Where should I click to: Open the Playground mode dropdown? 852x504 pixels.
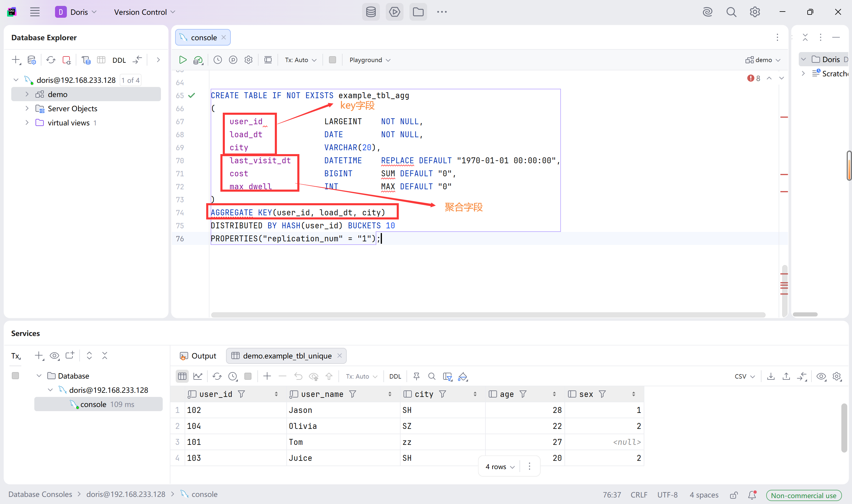pos(369,60)
